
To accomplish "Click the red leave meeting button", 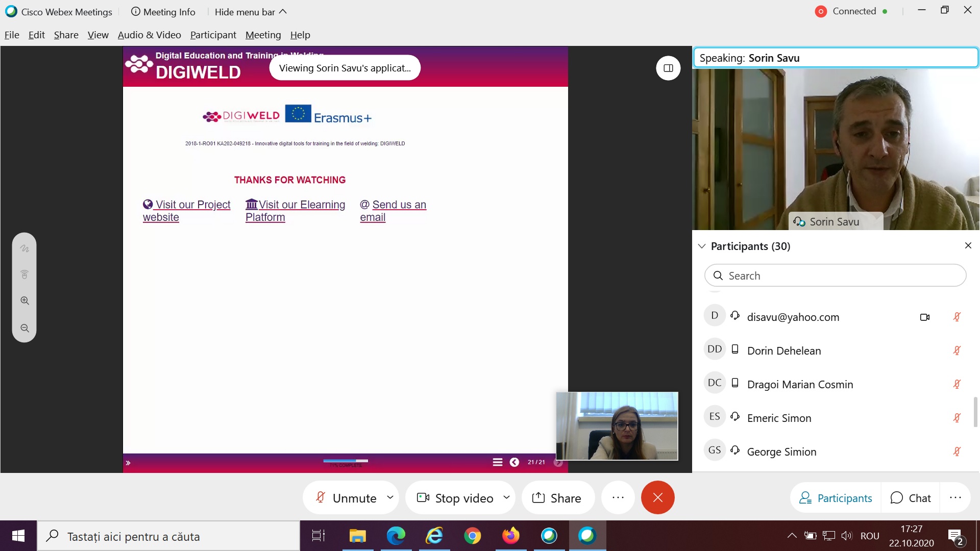I will 657,497.
